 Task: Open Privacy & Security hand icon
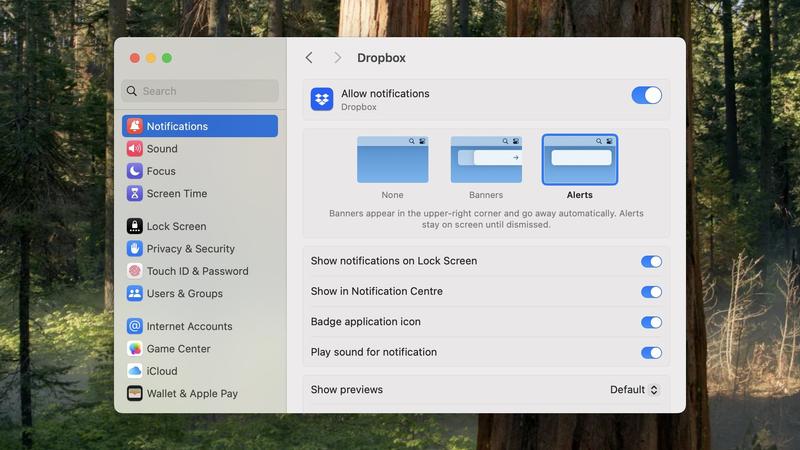point(134,249)
